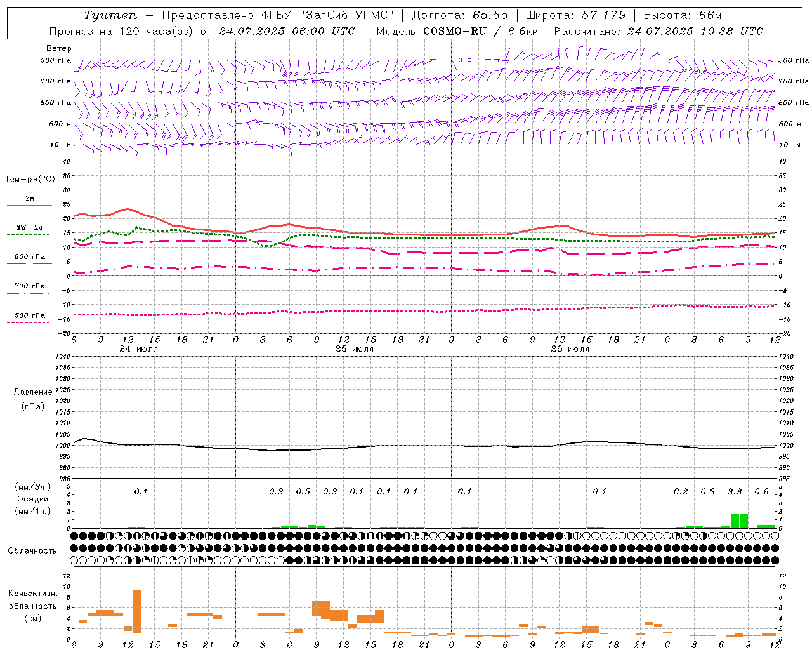Click the '0.6' precipitation value
Viewport: 812px width, 650px height.
[x=761, y=491]
